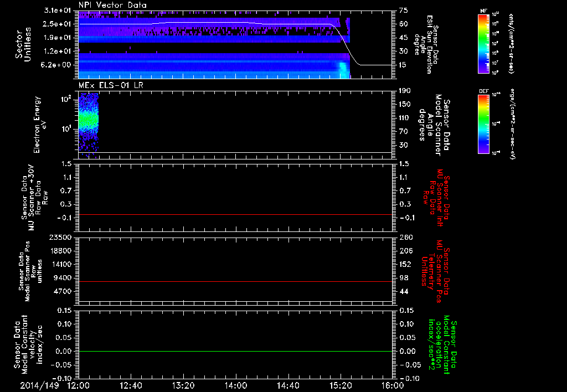Screen dimensions: 567x392
Task: Click the green Model Constant acceleration label
Action: (x=443, y=345)
